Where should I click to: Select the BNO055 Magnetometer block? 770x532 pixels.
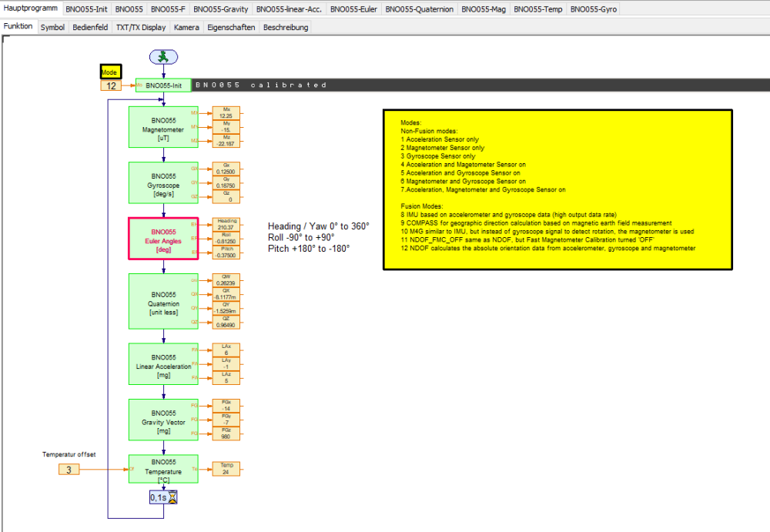click(x=163, y=125)
